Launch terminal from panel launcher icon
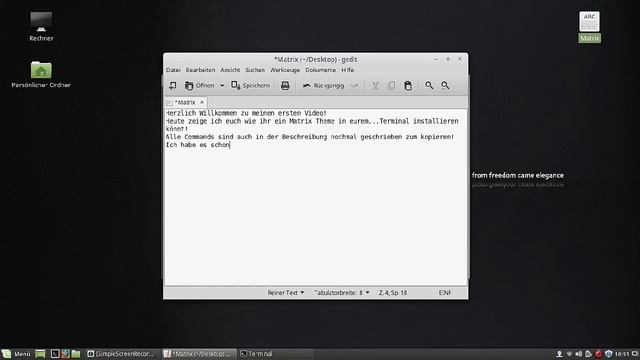Viewport: 640px width, 360px height. (55, 354)
